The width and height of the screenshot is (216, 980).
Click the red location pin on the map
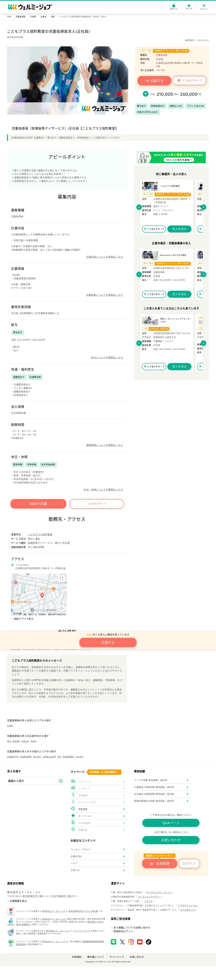coord(42,595)
